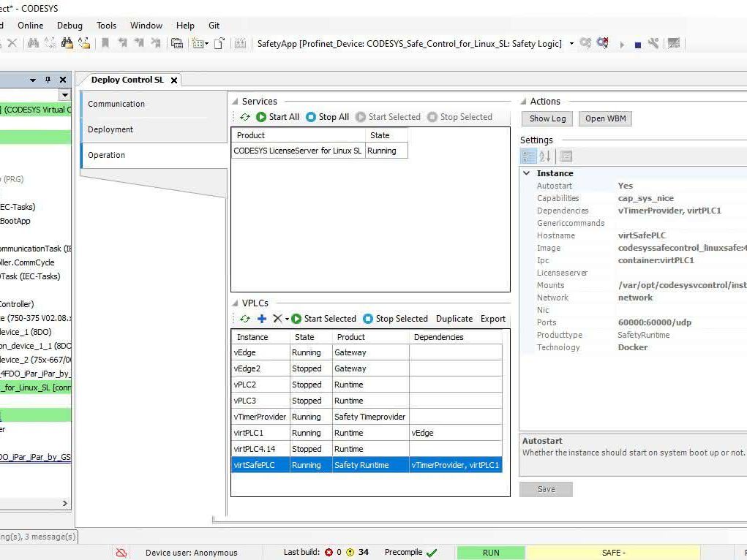
Task: Click the Open WBM button
Action: click(x=606, y=118)
